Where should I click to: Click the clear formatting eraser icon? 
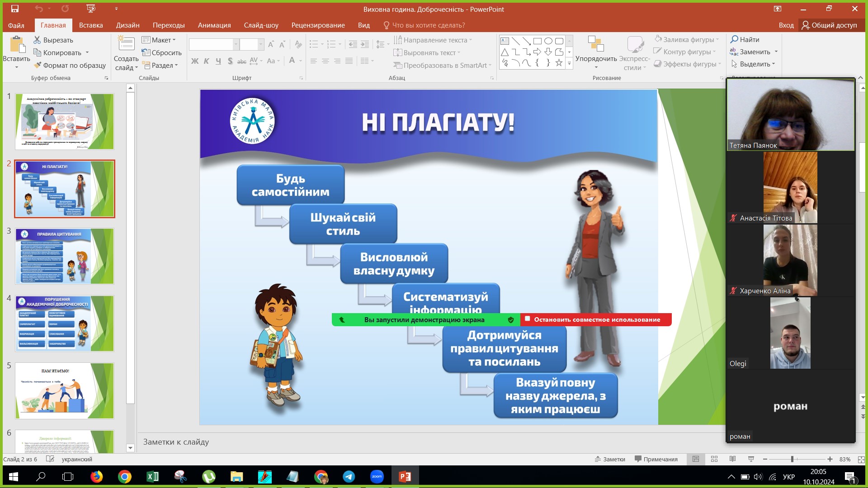point(298,44)
